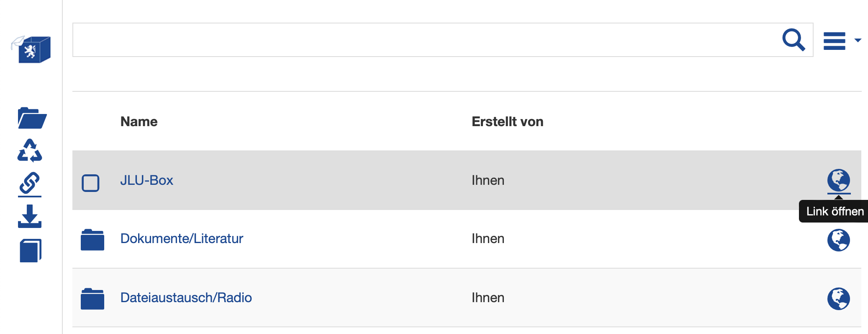Expand the small arrow beside hamburger menu
The image size is (868, 334).
(858, 40)
